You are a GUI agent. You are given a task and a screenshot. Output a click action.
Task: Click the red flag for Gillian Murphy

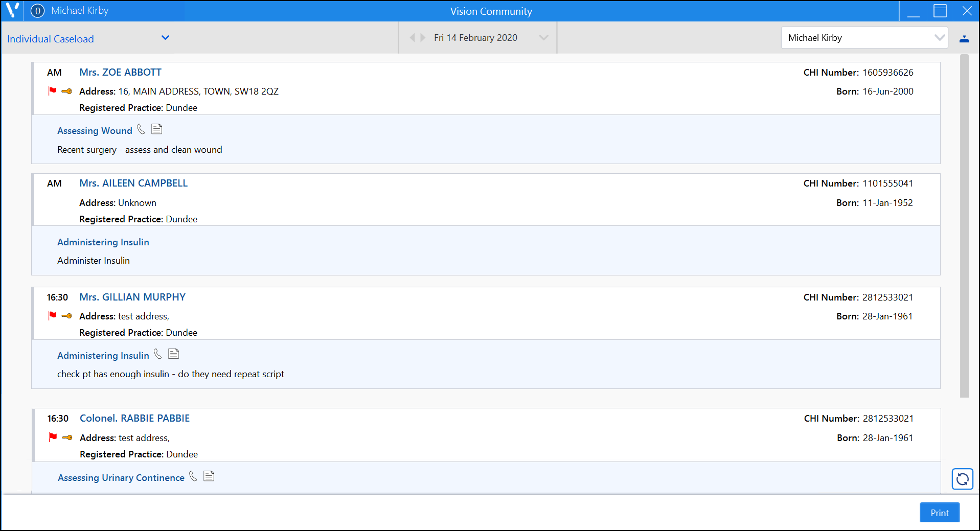[x=52, y=316]
